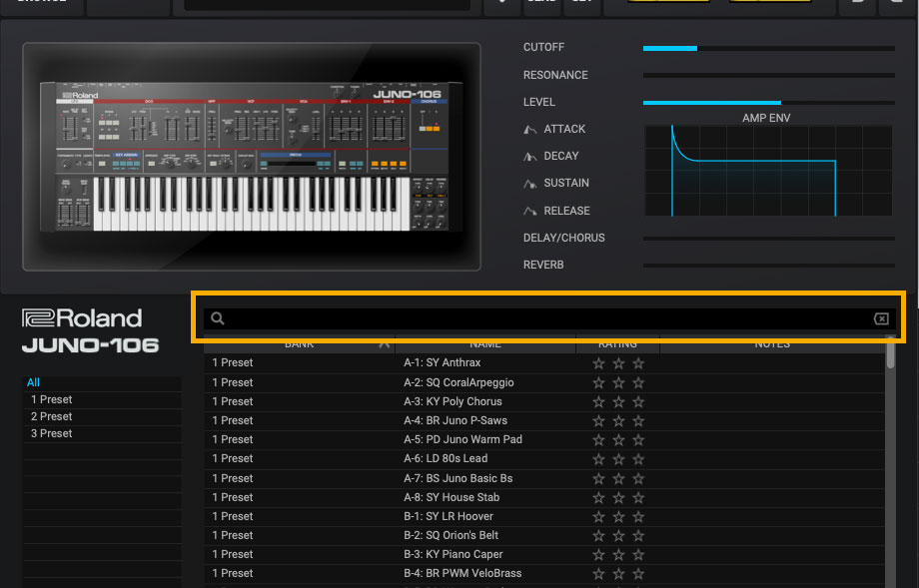Set first star on A-7: BS Juno Basic Bs
The height and width of the screenshot is (588, 919).
click(x=598, y=479)
